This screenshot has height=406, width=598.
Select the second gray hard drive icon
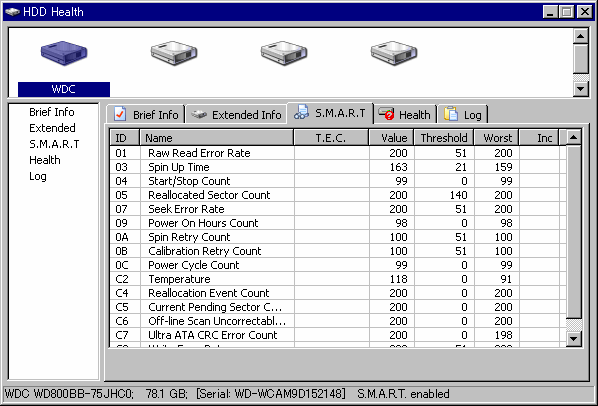point(174,53)
